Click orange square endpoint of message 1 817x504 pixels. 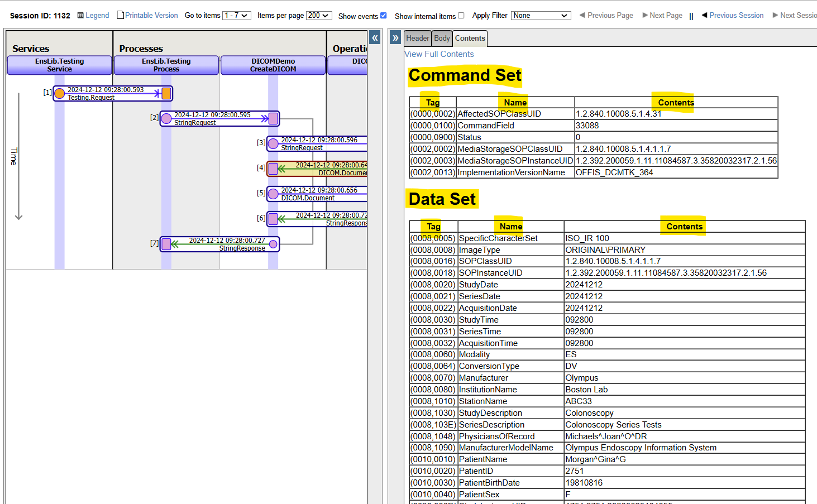166,93
